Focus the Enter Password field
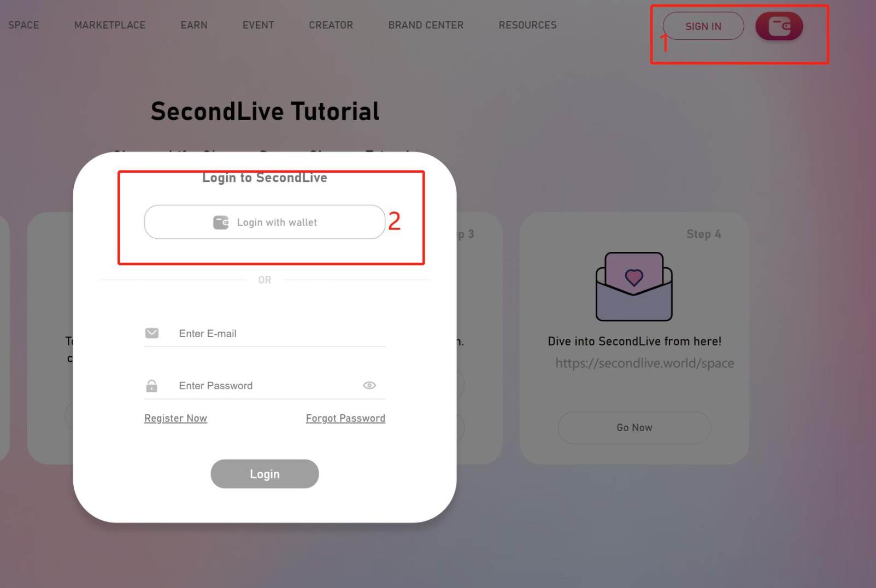Screen dimensions: 876x588 coord(265,386)
